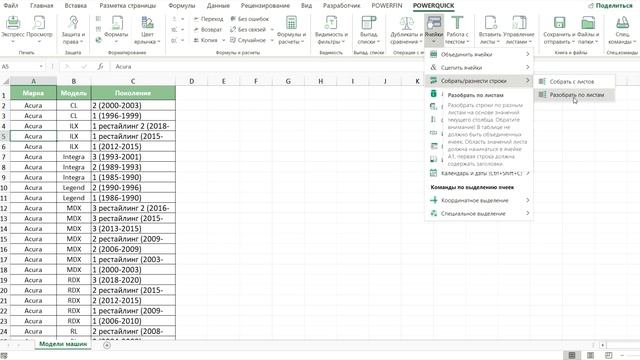Viewport: 640px width, 360px height.
Task: Switch to Page Layout view in status bar
Action: [590, 356]
